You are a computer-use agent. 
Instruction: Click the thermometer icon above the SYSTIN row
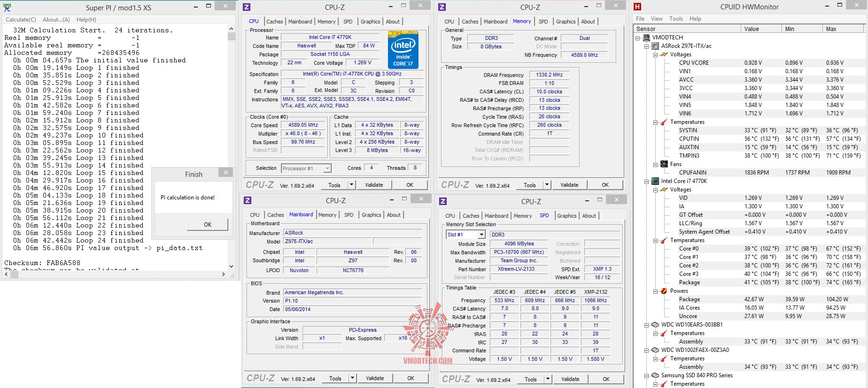664,122
